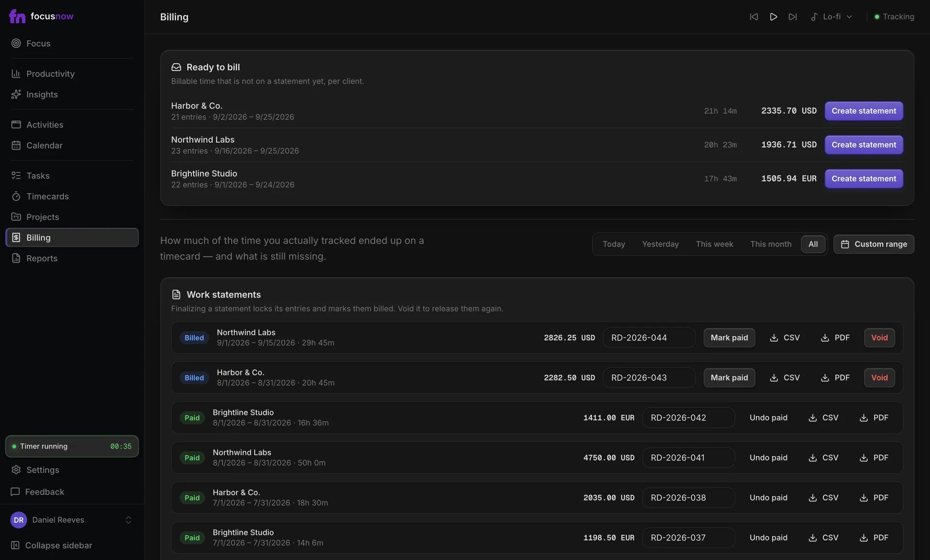Click the Work statements document icon
Screen dimensions: 930x560
[176, 295]
